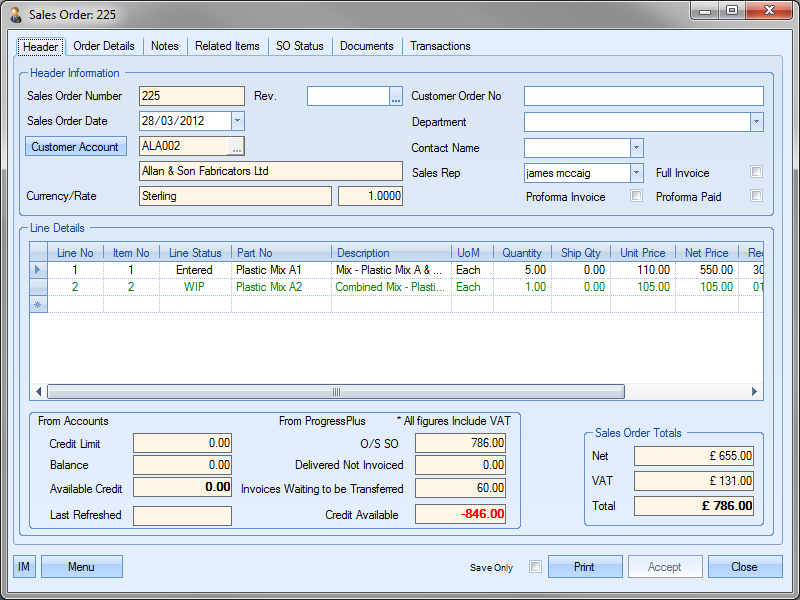Select row one using its arrow indicator
The height and width of the screenshot is (600, 800).
coord(39,270)
